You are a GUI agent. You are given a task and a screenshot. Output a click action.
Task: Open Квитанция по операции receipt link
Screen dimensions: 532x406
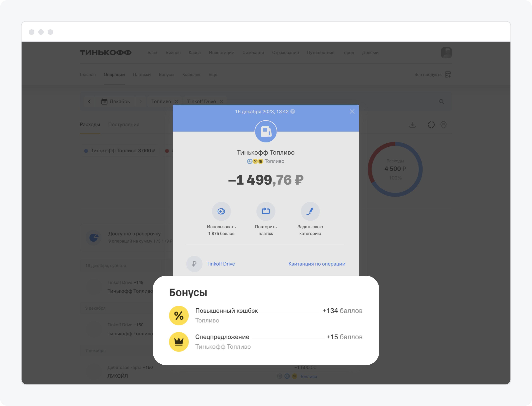pyautogui.click(x=317, y=264)
